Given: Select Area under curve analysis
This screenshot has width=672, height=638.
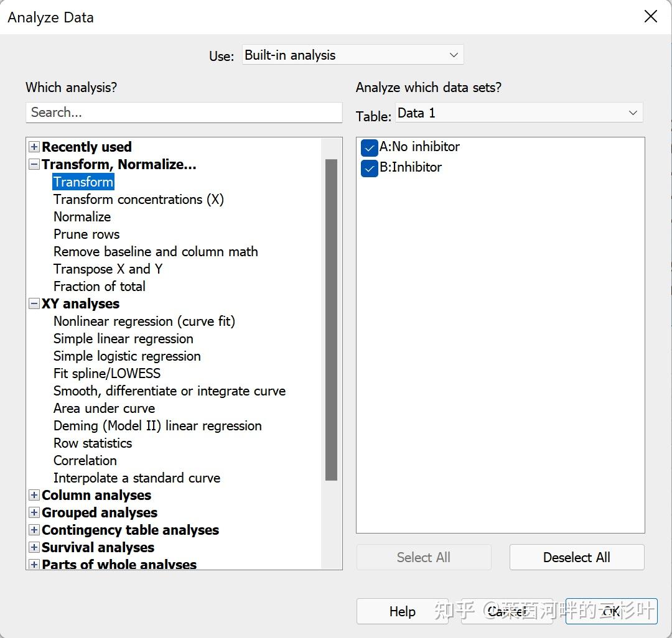Looking at the screenshot, I should [x=104, y=409].
